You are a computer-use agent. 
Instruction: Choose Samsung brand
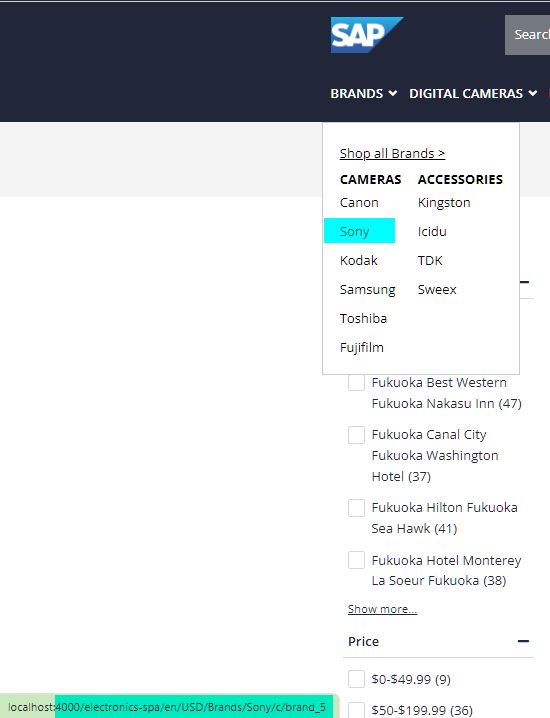[367, 289]
